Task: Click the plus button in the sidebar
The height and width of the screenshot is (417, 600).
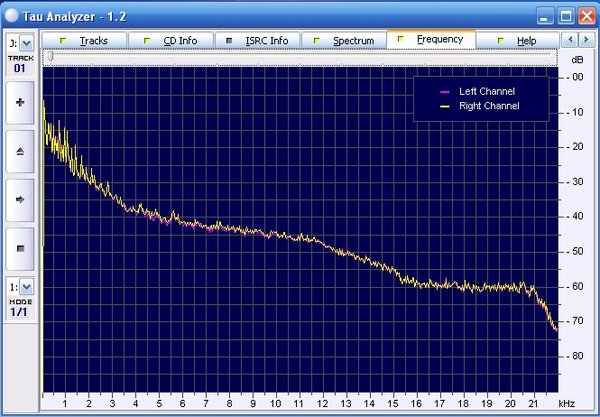Action: pos(20,103)
